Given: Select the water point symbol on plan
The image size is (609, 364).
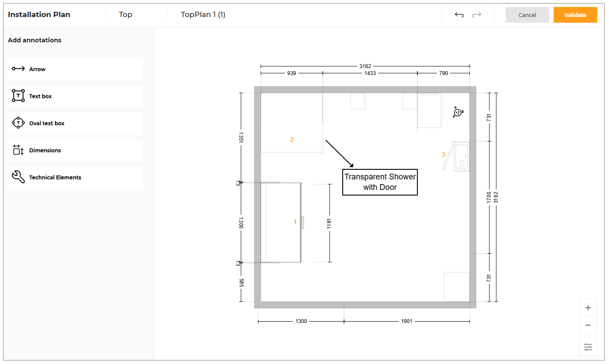Looking at the screenshot, I should (x=458, y=112).
